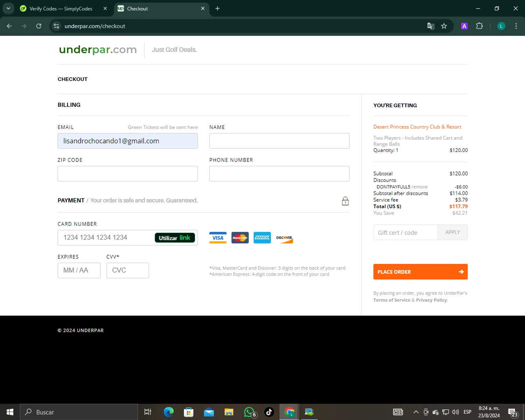Click the Name input field
The image size is (525, 420).
pos(279,141)
